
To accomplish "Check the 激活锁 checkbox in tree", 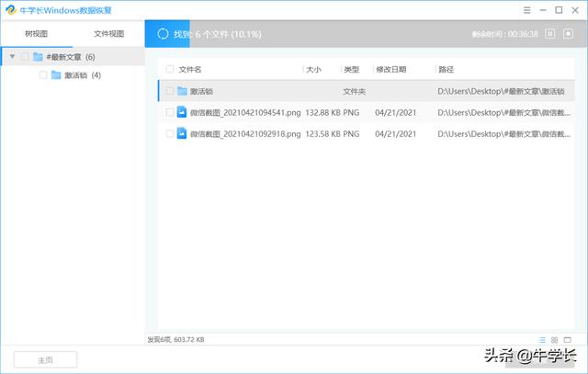I will pos(43,75).
